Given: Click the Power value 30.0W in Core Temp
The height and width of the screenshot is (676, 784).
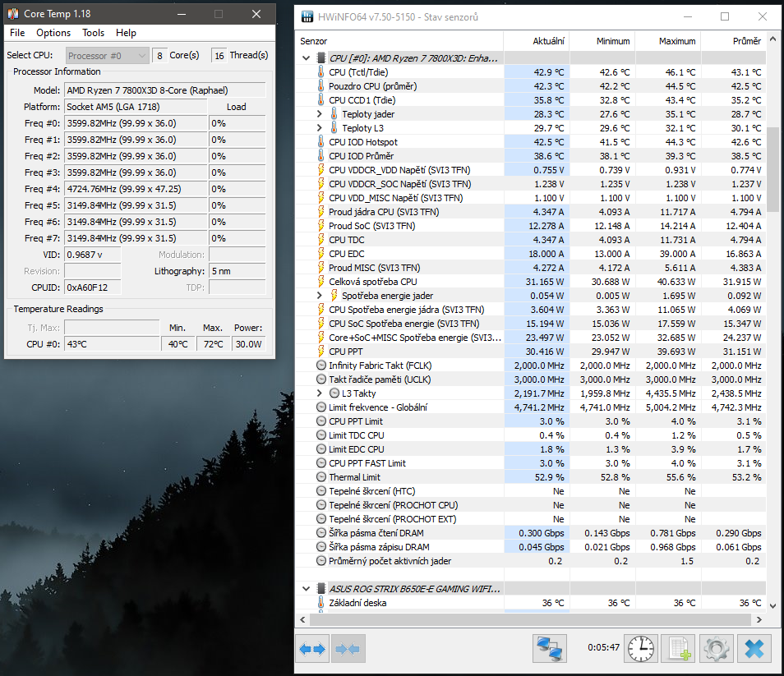Looking at the screenshot, I should click(248, 344).
